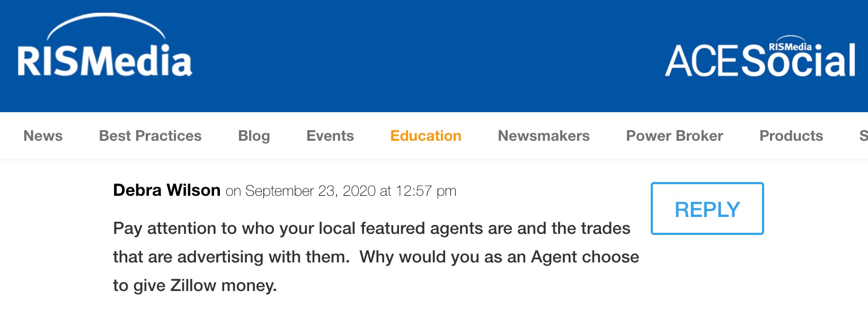Open the Power Broker menu item
Image resolution: width=868 pixels, height=327 pixels.
(675, 136)
